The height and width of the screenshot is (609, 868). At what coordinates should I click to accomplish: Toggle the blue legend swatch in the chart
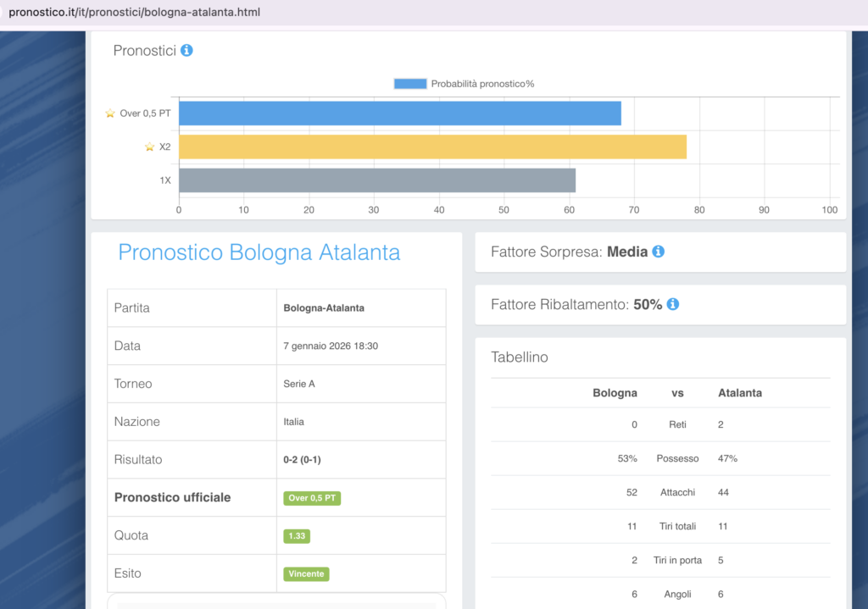(410, 84)
